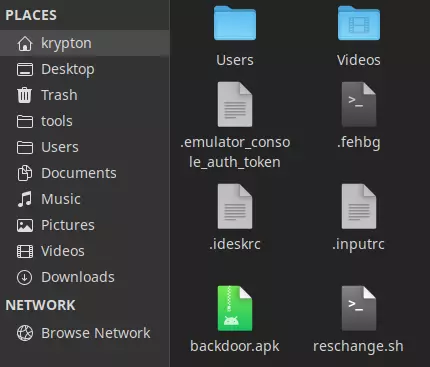Select the .ideskrc file icon
The height and width of the screenshot is (367, 430).
(235, 206)
